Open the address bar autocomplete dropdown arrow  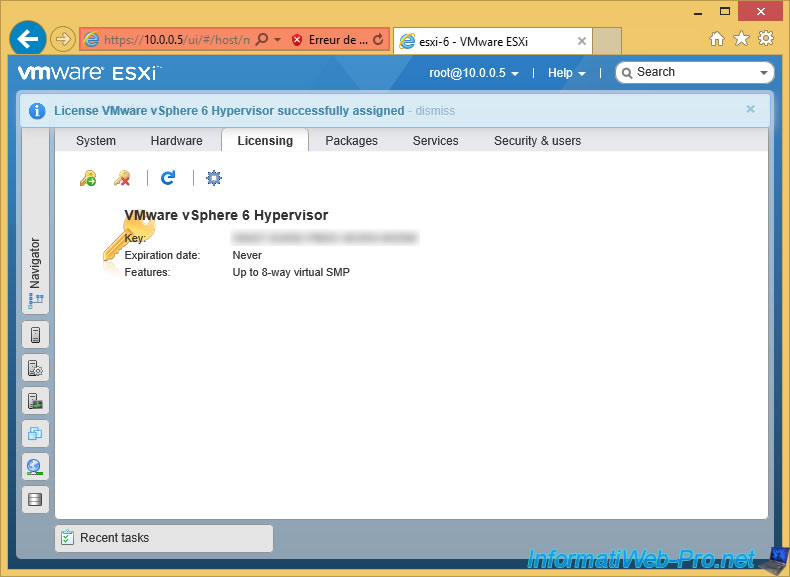[277, 39]
